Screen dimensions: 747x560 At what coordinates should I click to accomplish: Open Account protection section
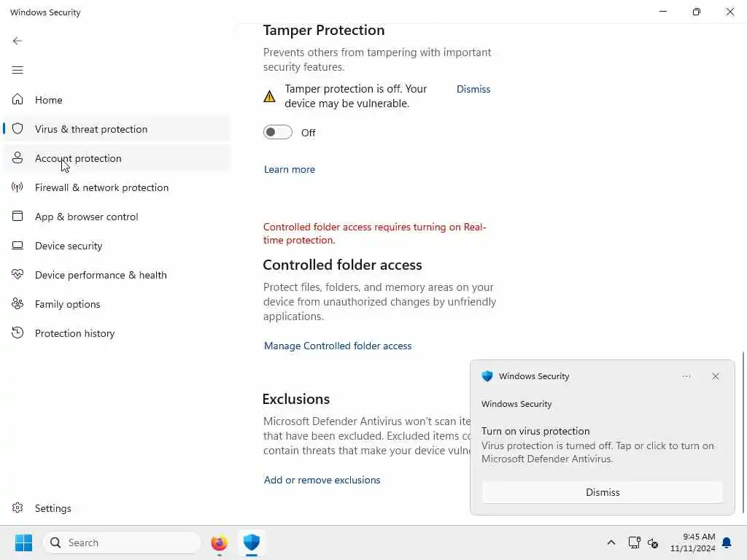[x=117, y=158]
